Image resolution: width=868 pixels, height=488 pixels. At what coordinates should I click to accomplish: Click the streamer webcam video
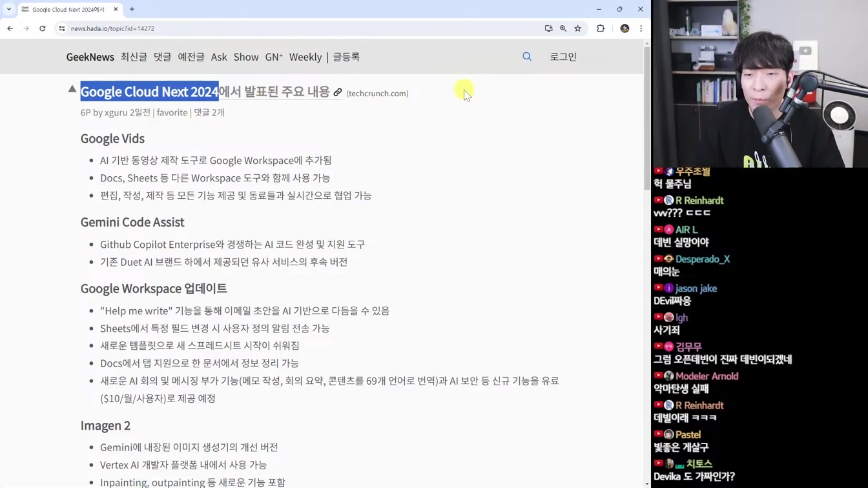(760, 84)
